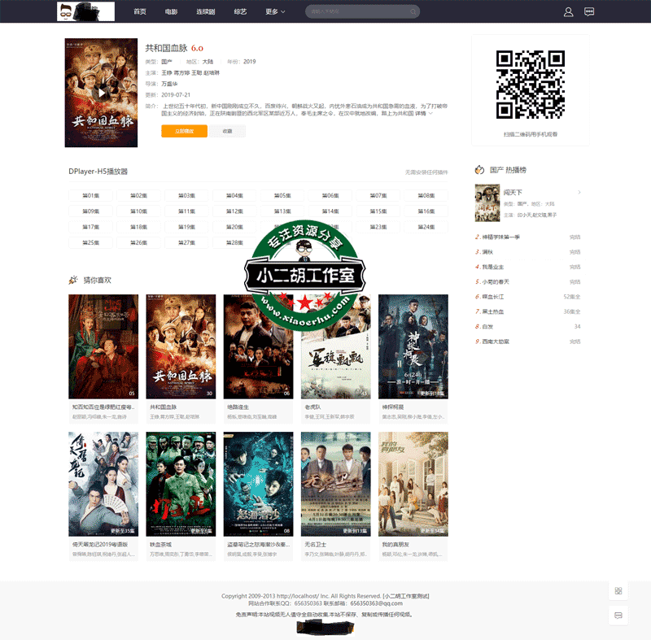651x644 pixels.
Task: Go to the 电影 navigation tab
Action: (x=171, y=12)
